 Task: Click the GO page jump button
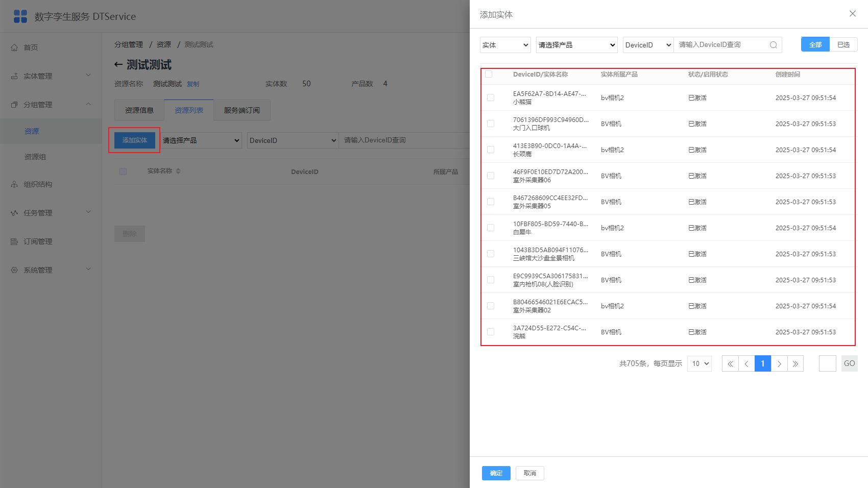click(850, 363)
